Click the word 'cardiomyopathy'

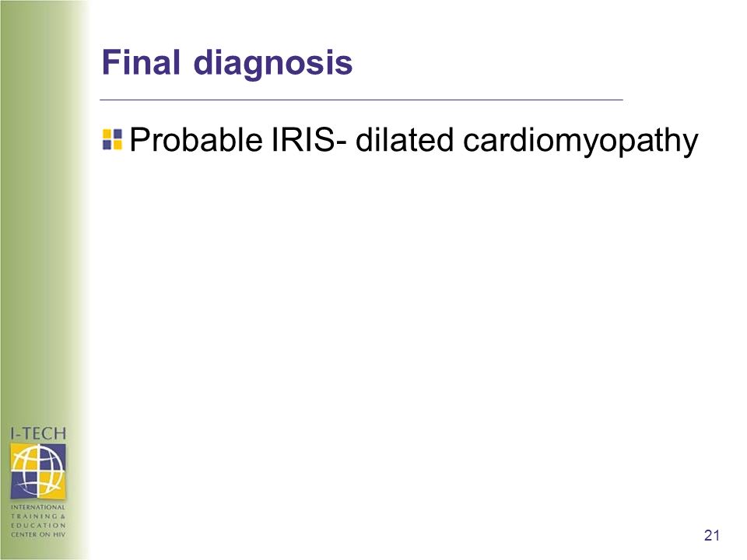tap(580, 141)
